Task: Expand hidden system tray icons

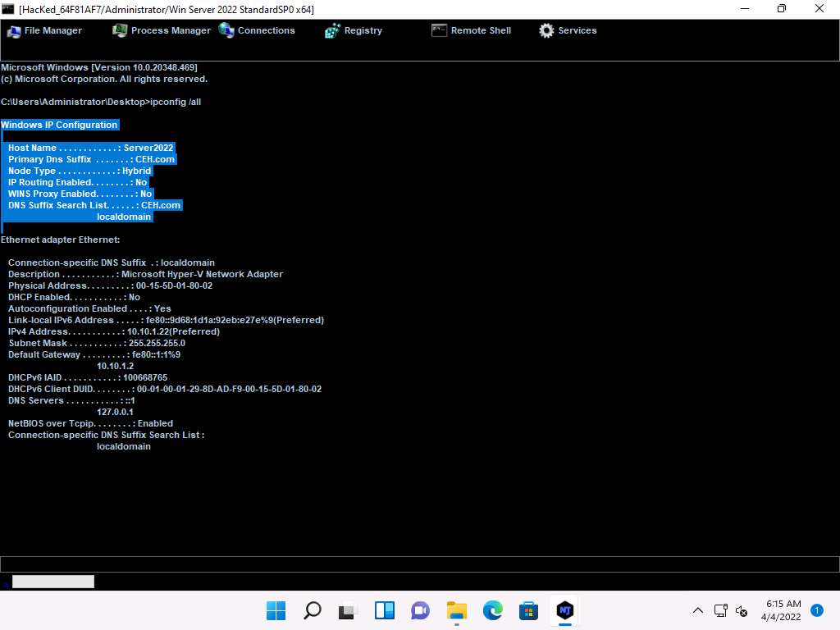Action: (x=698, y=610)
